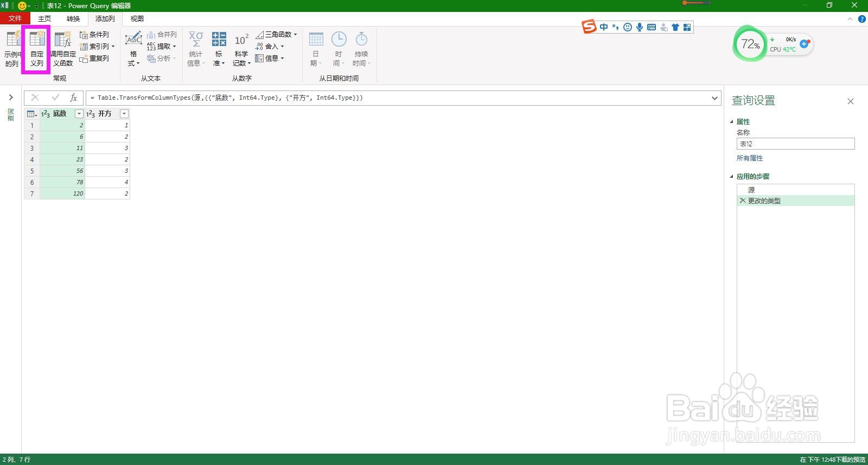This screenshot has width=868, height=465.
Task: Expand the queries navigation pane arrow
Action: click(10, 98)
